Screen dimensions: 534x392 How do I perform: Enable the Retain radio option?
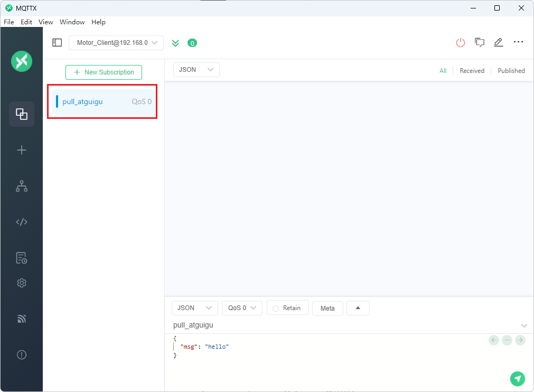point(276,308)
